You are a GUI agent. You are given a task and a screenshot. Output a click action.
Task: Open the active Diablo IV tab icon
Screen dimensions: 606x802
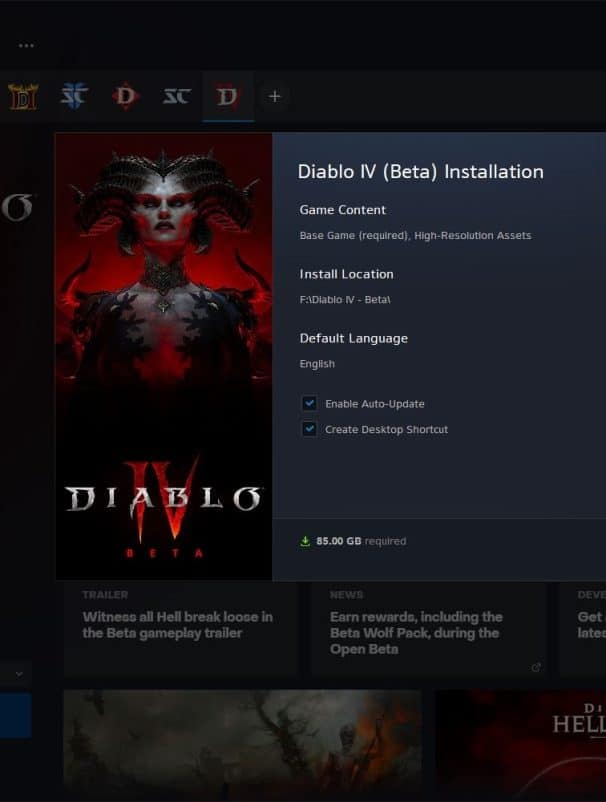[228, 96]
